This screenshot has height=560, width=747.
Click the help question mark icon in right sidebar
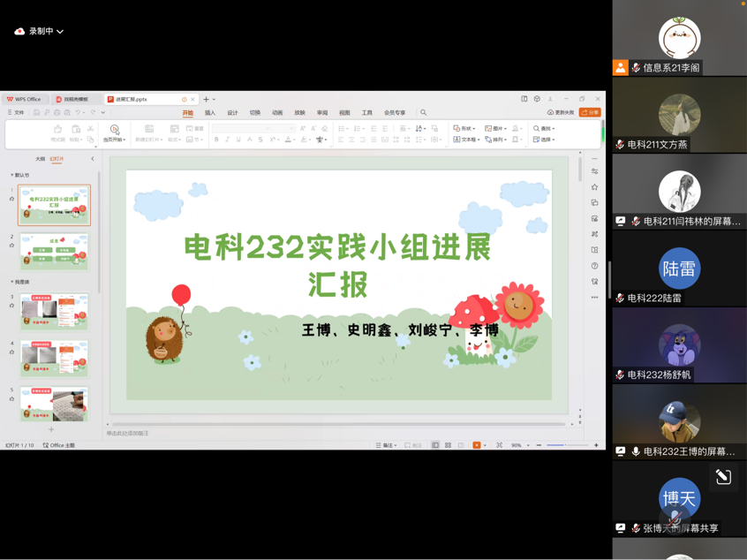[x=595, y=266]
